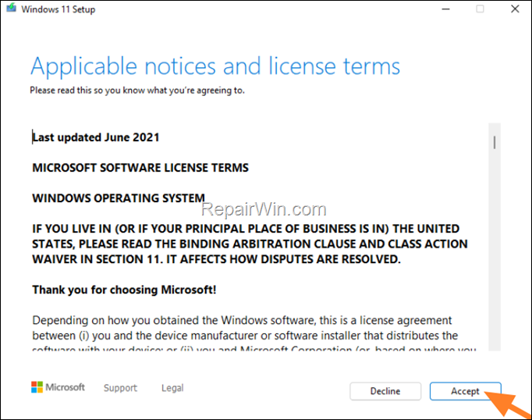Screen dimensions: 532x420
Task: Click the Windows 11 Setup title icon
Action: [x=11, y=8]
